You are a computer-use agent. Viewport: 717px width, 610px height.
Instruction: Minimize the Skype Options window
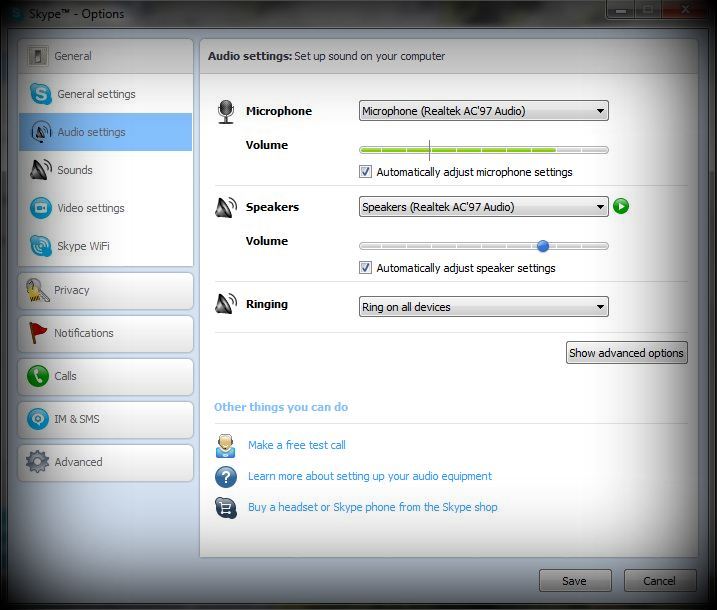(x=621, y=9)
